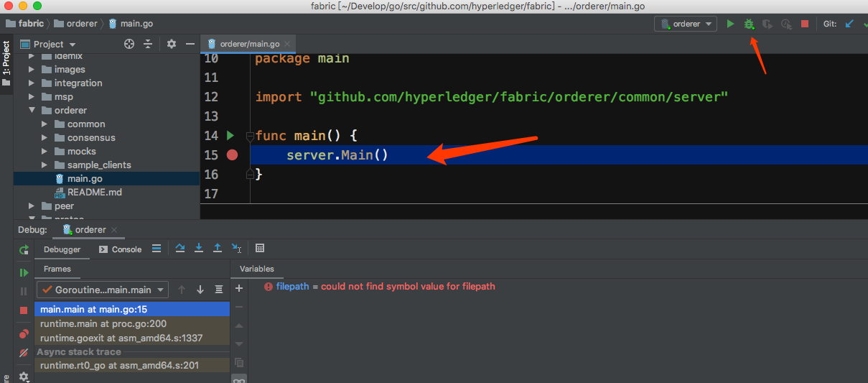The width and height of the screenshot is (868, 383).
Task: Open the orderer run configuration dropdown
Action: (686, 24)
